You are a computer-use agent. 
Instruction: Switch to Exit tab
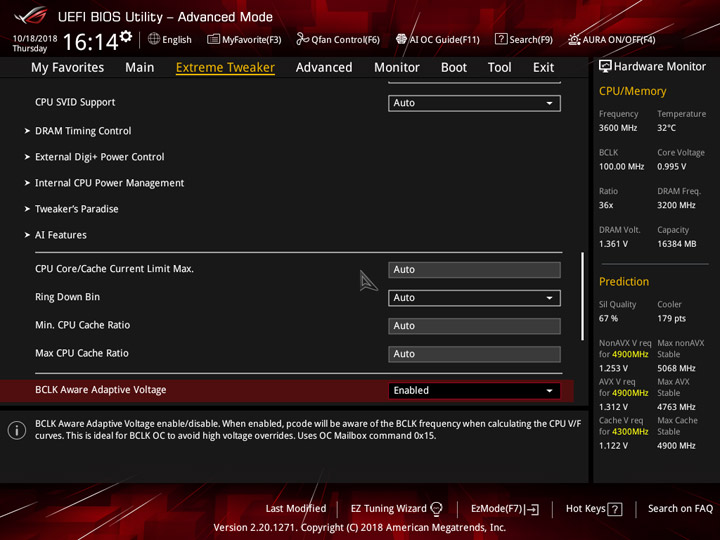click(x=543, y=68)
